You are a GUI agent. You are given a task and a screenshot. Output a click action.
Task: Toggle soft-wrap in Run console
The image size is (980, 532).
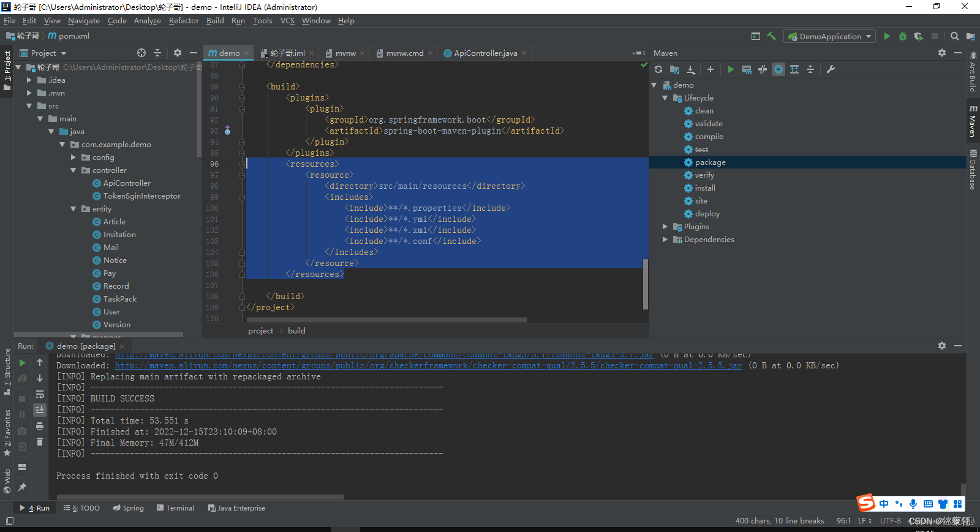40,394
